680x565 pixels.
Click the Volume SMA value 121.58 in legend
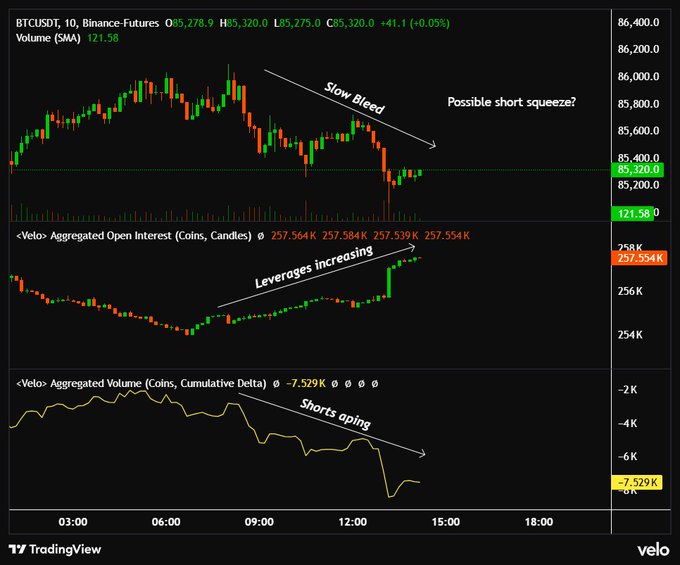[103, 38]
